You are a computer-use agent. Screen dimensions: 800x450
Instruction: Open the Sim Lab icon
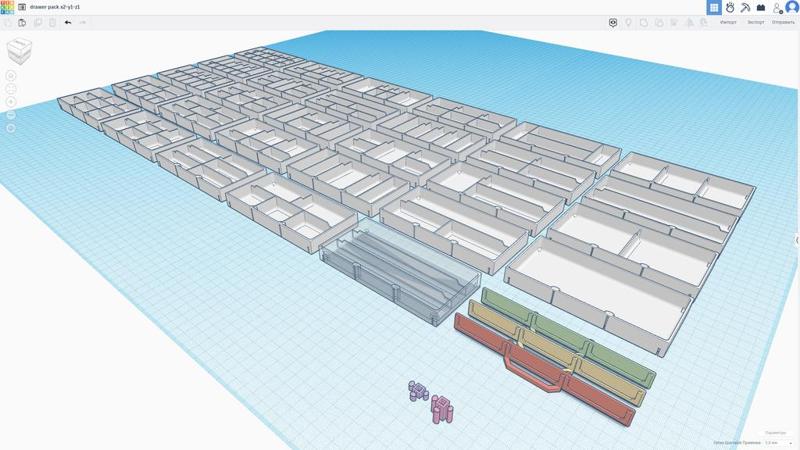click(x=730, y=7)
